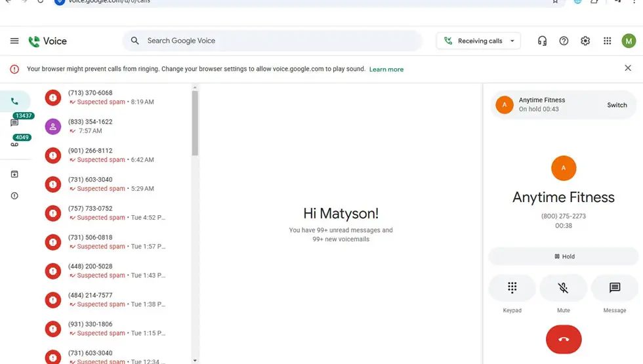Open the Settings gear
The height and width of the screenshot is (364, 643).
click(x=585, y=41)
